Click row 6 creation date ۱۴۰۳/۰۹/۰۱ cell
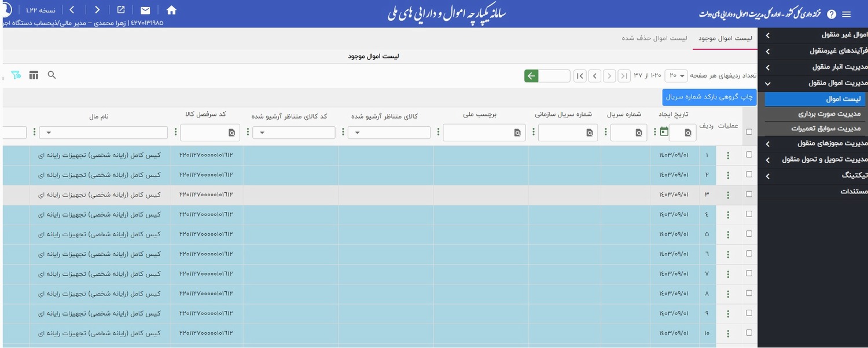The height and width of the screenshot is (348, 868). 675,254
